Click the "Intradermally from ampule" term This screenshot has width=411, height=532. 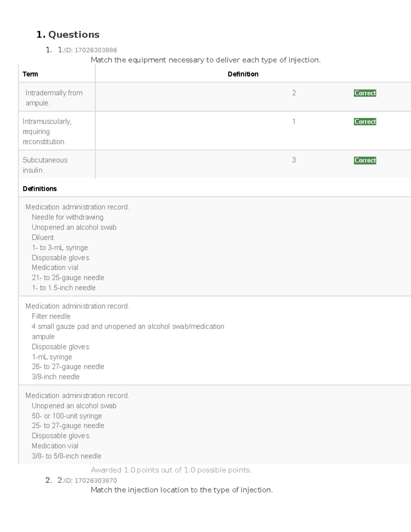(54, 98)
